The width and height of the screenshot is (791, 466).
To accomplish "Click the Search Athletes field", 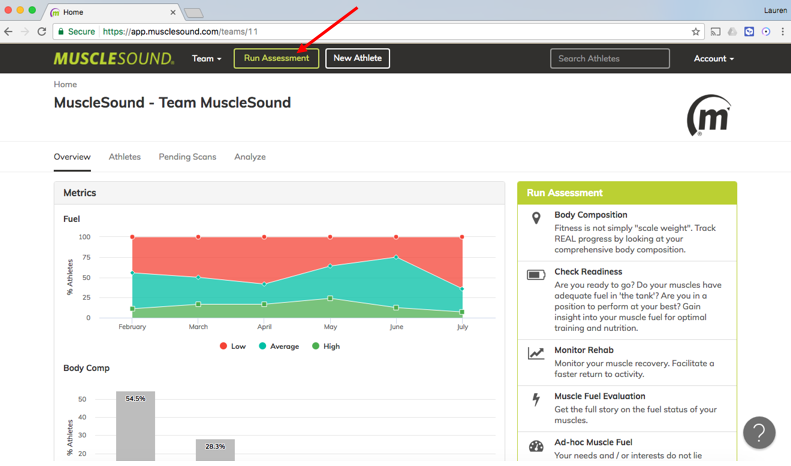I will point(610,59).
